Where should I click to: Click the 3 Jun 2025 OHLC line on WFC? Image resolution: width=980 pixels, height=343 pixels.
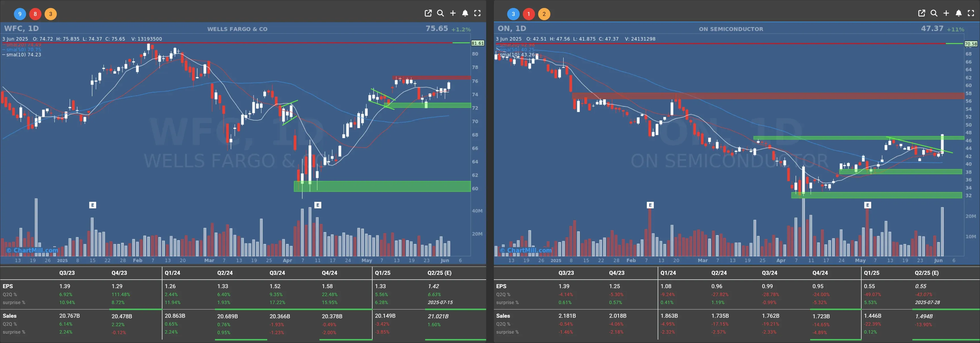[x=82, y=39]
